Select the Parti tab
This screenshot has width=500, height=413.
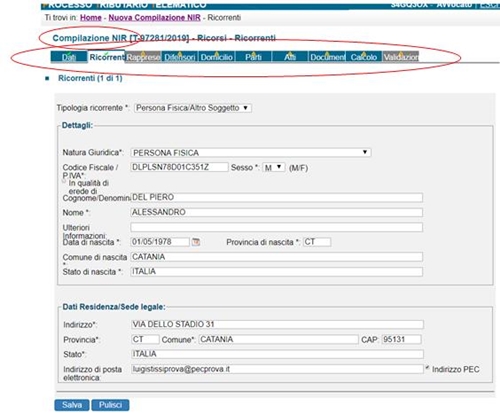tap(253, 57)
